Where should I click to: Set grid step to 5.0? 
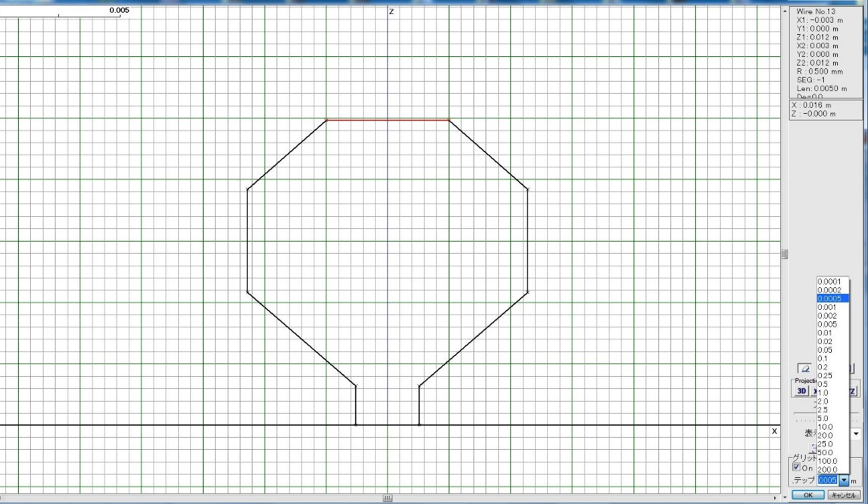point(833,418)
